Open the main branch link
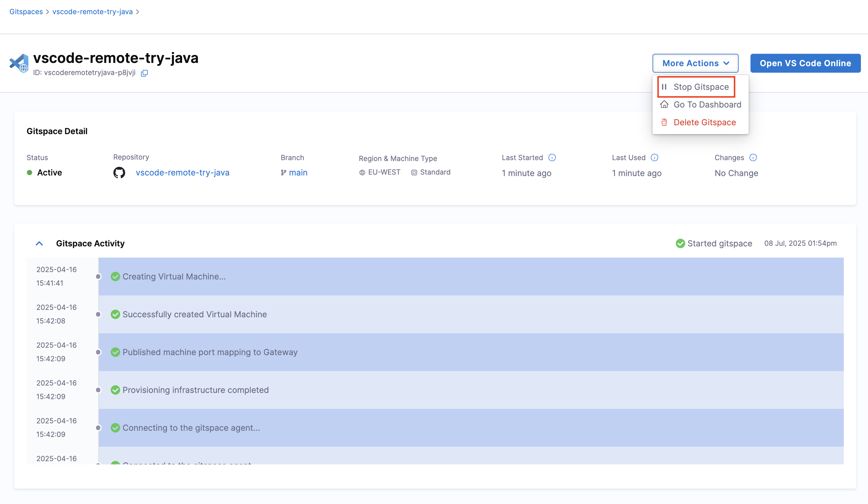 coord(298,173)
